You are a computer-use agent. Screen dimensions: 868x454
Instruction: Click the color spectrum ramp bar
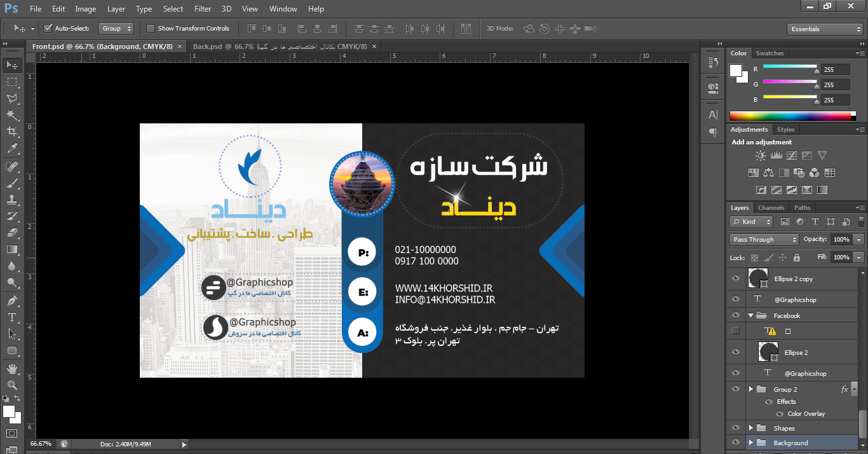coord(792,116)
